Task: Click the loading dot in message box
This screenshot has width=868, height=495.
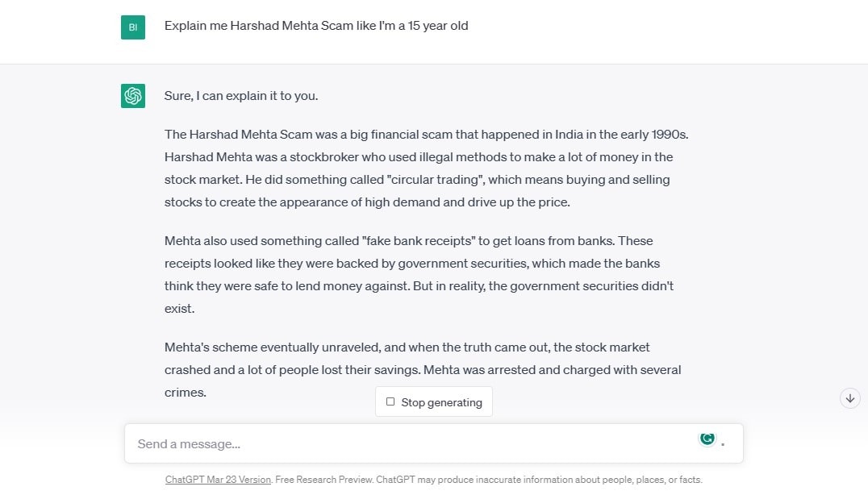Action: click(x=723, y=444)
